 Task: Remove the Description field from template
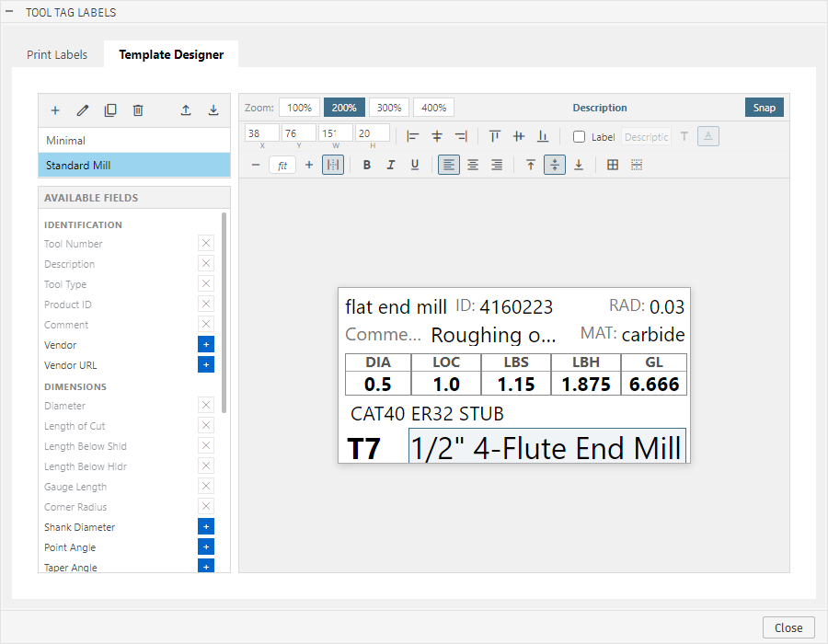point(206,263)
